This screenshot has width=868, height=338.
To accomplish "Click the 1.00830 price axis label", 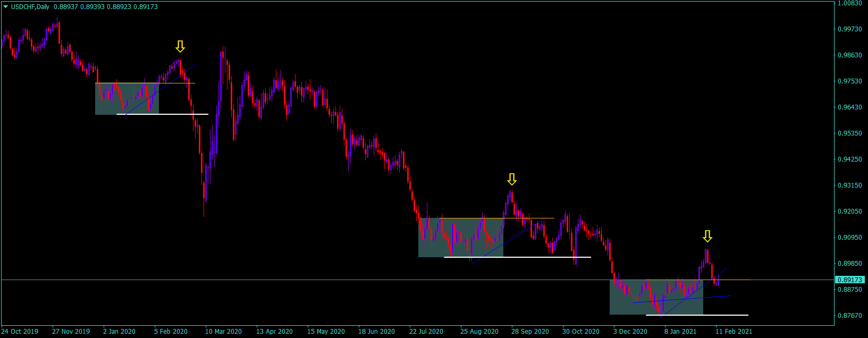I will 849,3.
